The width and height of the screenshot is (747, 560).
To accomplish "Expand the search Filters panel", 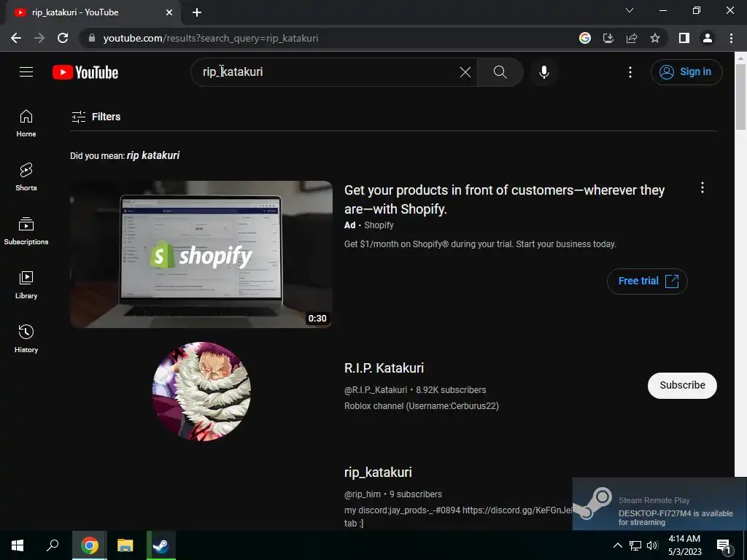I will tap(96, 117).
